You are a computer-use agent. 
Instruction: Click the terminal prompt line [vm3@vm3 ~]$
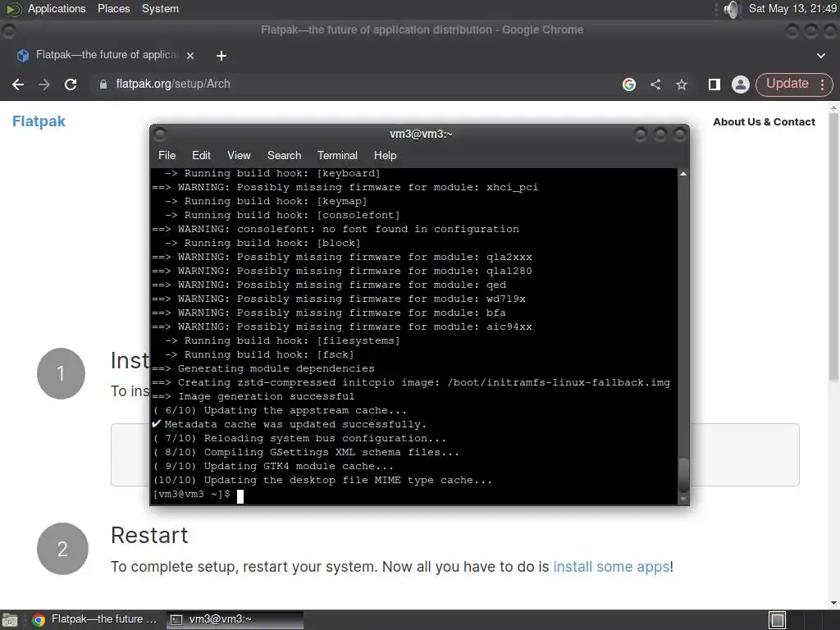pos(191,494)
